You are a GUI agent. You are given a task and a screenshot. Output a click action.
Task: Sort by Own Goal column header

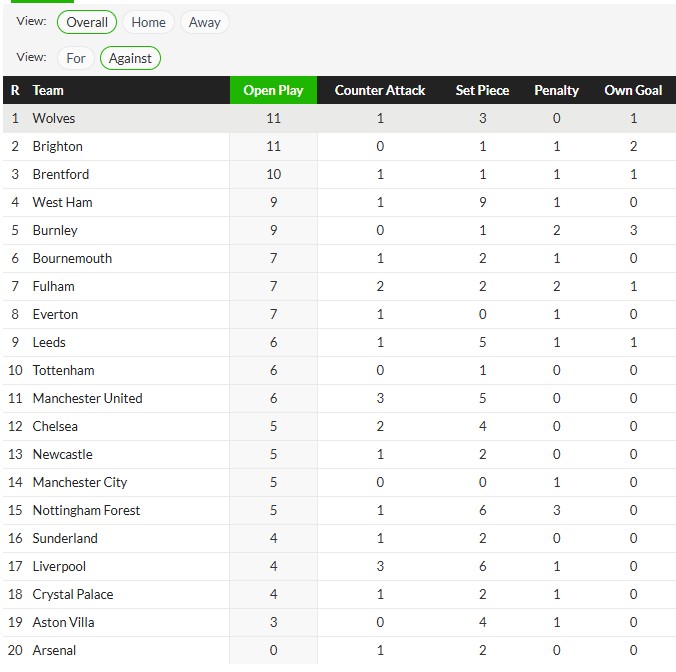tap(633, 90)
